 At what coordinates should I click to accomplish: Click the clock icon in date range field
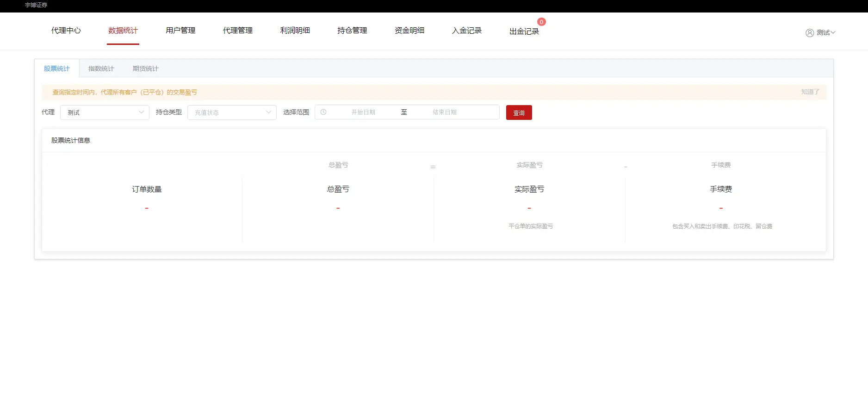[323, 112]
